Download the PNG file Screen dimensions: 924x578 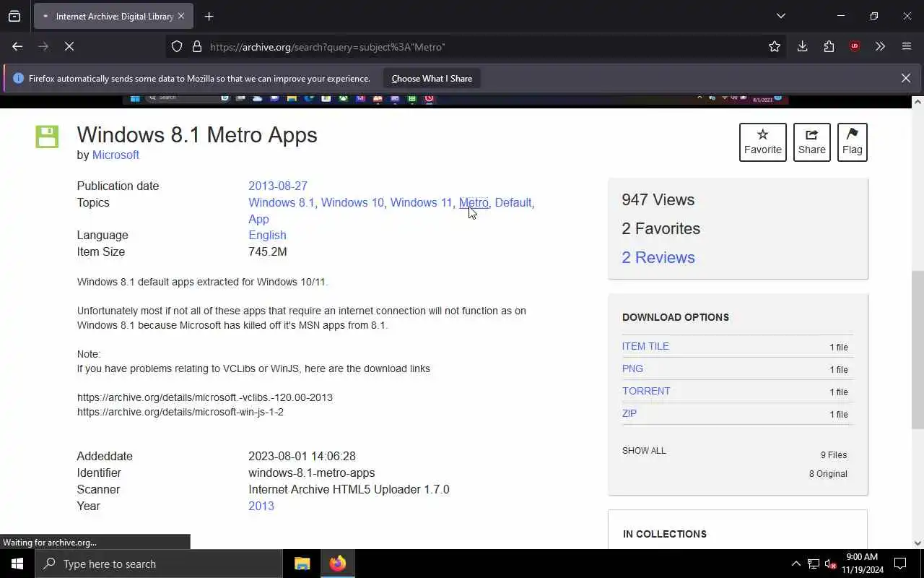[632, 368]
